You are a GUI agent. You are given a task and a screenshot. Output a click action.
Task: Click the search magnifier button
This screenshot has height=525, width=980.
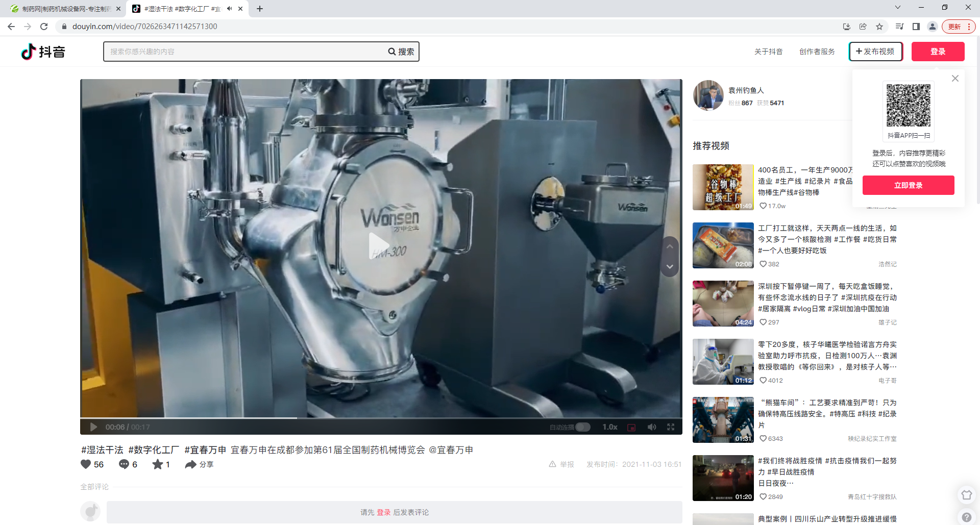401,52
